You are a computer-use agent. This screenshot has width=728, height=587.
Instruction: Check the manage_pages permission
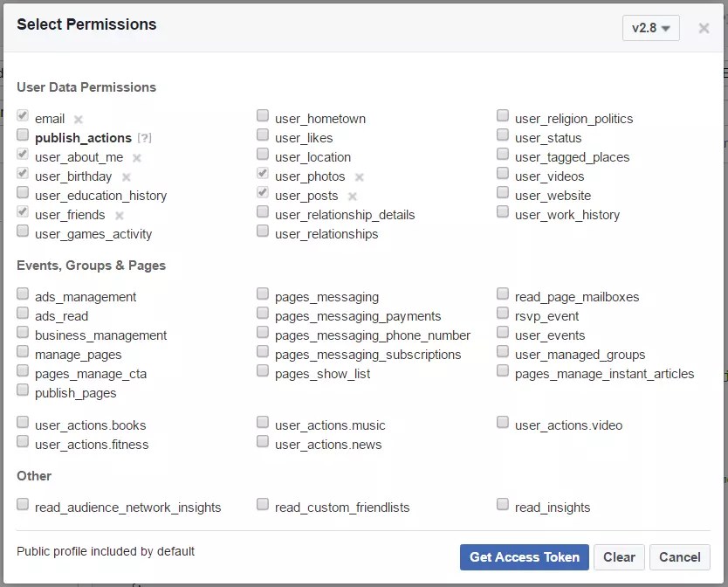tap(22, 354)
